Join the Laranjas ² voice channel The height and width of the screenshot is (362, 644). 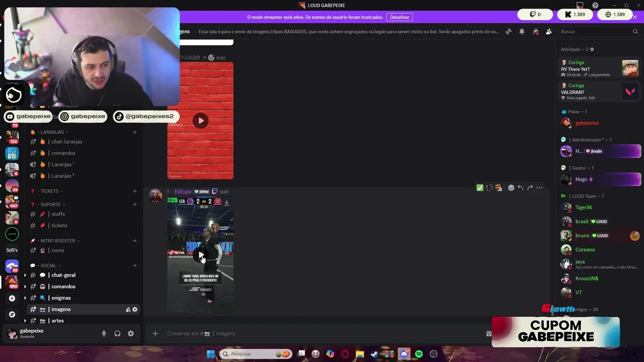(x=84, y=176)
